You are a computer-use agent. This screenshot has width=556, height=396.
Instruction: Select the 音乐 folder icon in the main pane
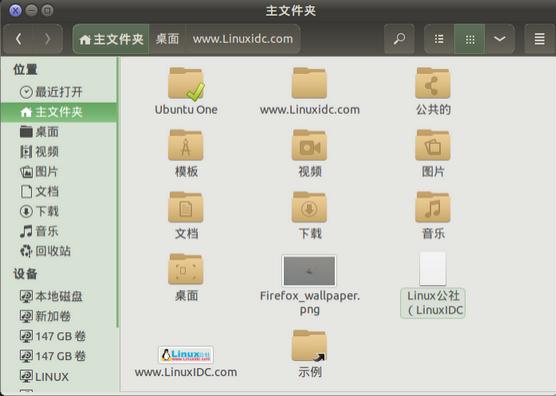pos(433,207)
